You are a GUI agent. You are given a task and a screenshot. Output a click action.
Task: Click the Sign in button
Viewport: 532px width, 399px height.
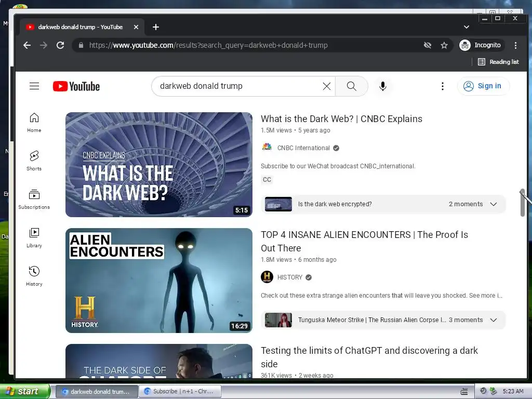(x=484, y=86)
